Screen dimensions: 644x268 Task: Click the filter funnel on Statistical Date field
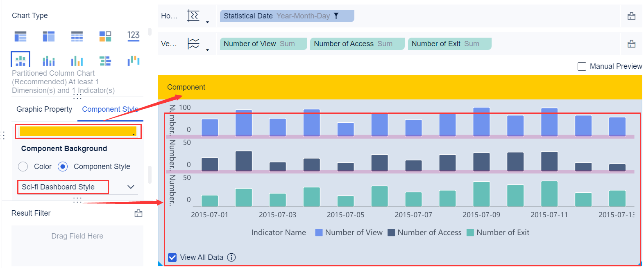tap(336, 16)
